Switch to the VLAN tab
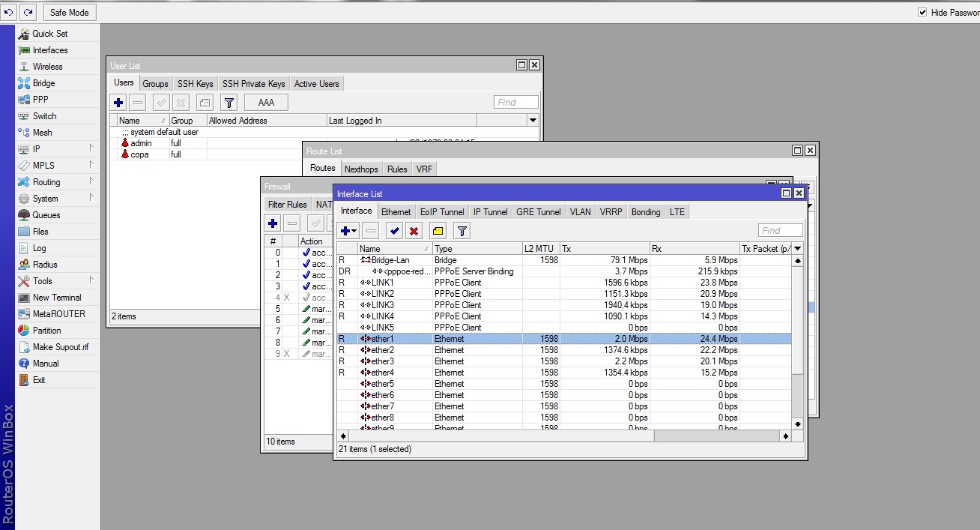This screenshot has height=530, width=980. (580, 212)
